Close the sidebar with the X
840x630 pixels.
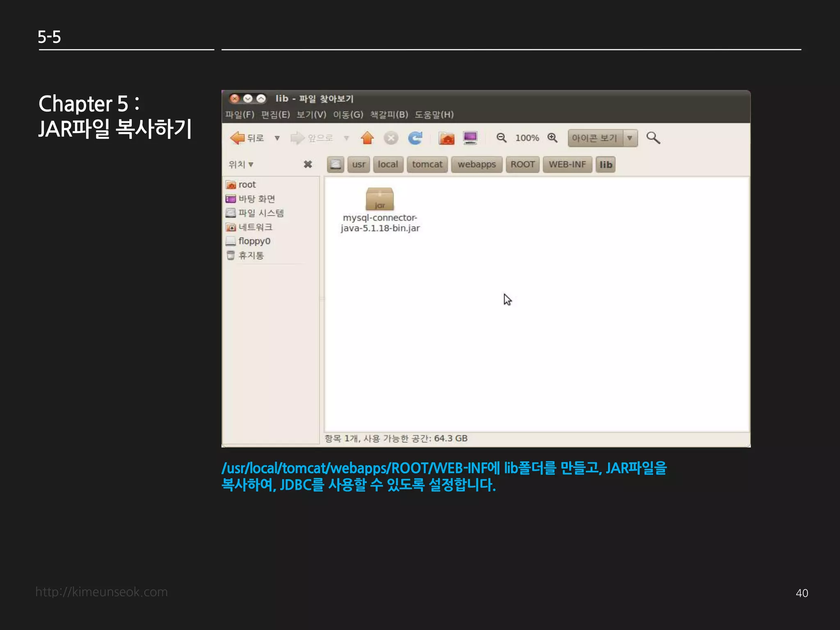(x=308, y=164)
